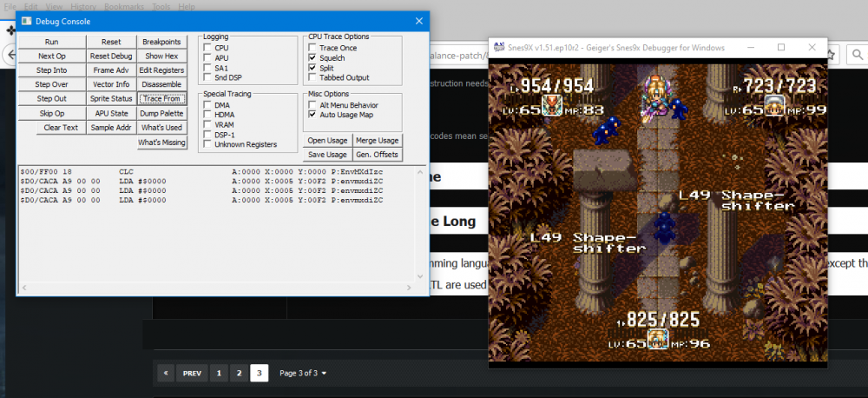
Task: Close the Debug Console window
Action: (419, 22)
